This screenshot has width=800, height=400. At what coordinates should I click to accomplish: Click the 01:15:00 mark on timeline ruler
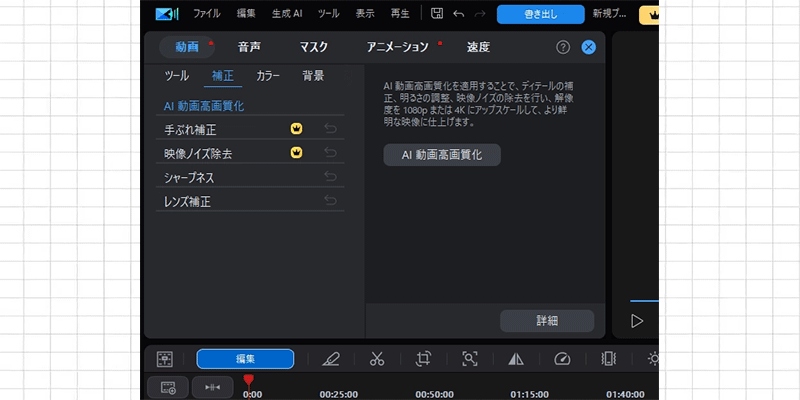pyautogui.click(x=530, y=394)
